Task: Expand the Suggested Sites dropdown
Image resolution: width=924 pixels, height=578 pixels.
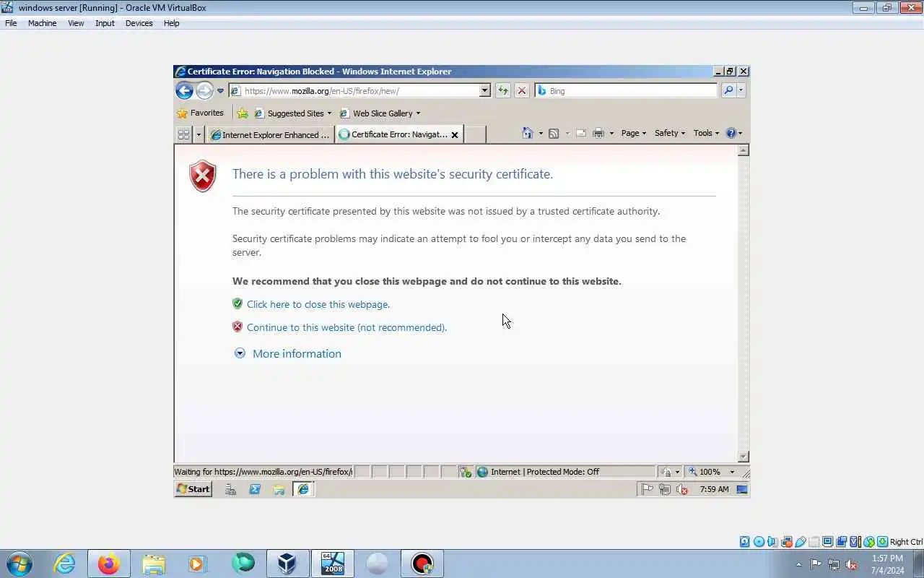Action: point(329,113)
